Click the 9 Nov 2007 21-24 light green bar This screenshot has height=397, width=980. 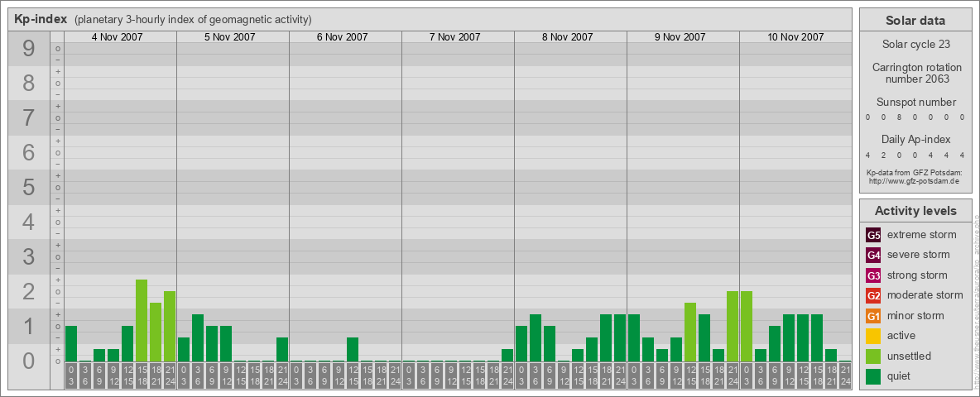pos(733,327)
